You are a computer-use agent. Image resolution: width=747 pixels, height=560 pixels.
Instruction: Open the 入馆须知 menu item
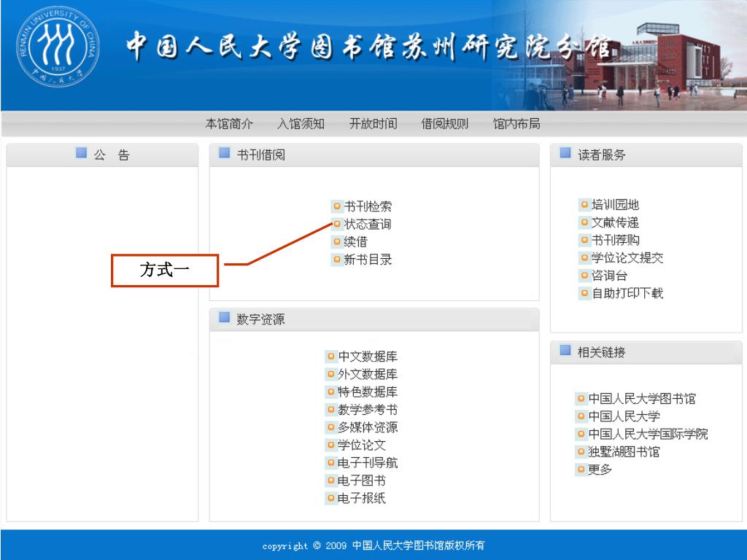click(x=301, y=124)
